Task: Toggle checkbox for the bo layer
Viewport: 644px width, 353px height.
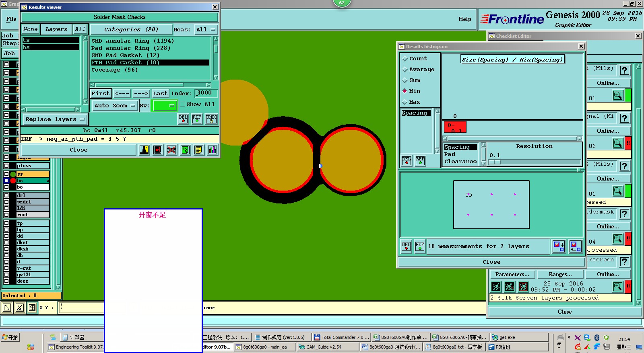Action: [6, 187]
